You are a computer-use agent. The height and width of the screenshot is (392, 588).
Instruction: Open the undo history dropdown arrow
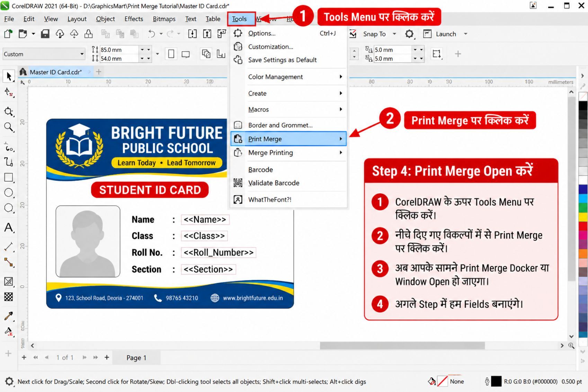[x=161, y=34]
